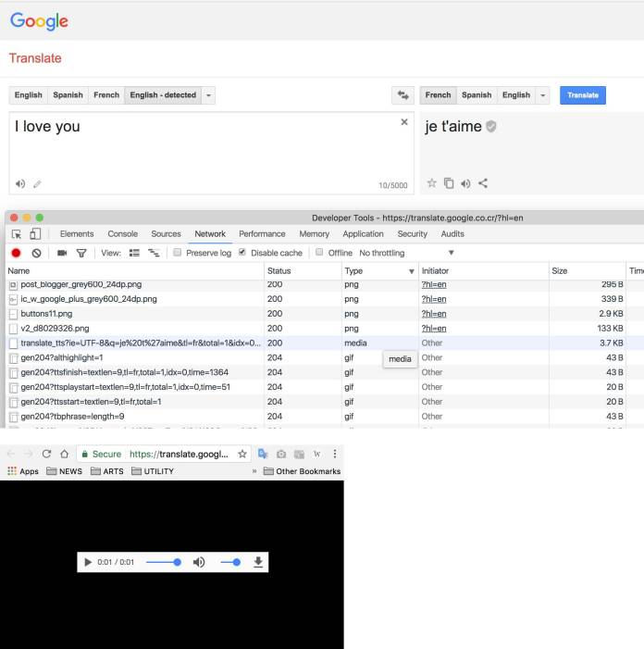Open No throttling dropdown
Image resolution: width=644 pixels, height=649 pixels.
(x=406, y=253)
